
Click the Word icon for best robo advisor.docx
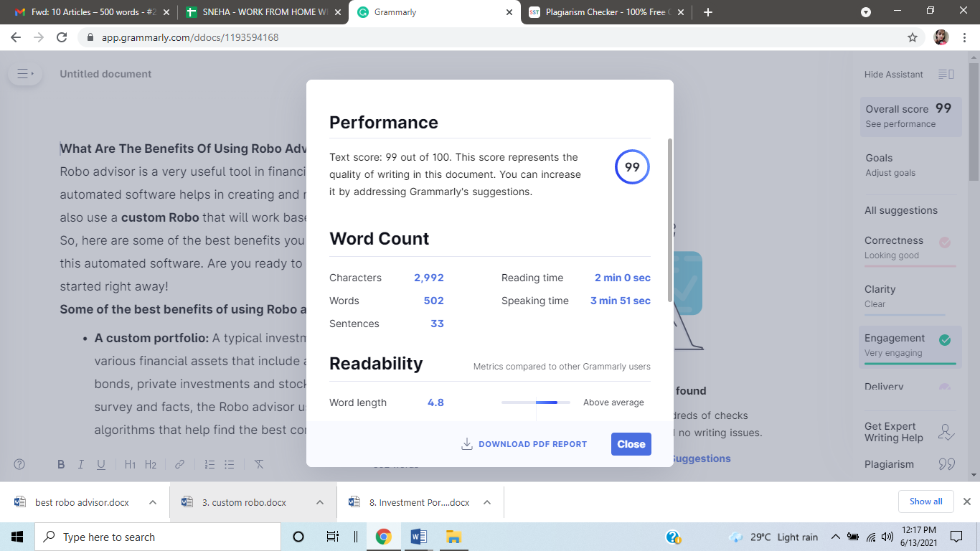pyautogui.click(x=20, y=502)
